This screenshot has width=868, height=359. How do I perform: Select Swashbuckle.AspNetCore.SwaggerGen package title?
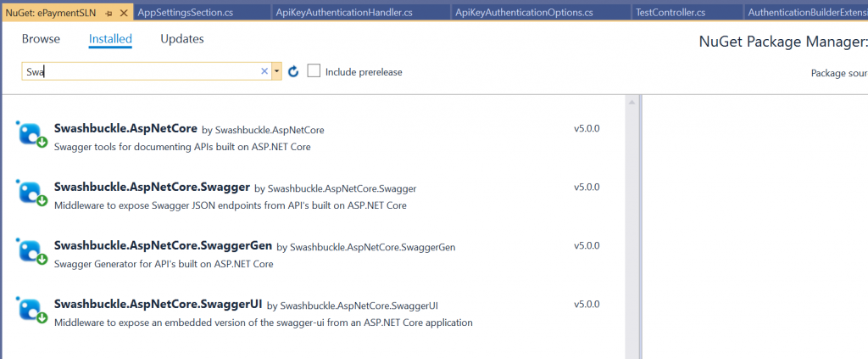click(164, 245)
